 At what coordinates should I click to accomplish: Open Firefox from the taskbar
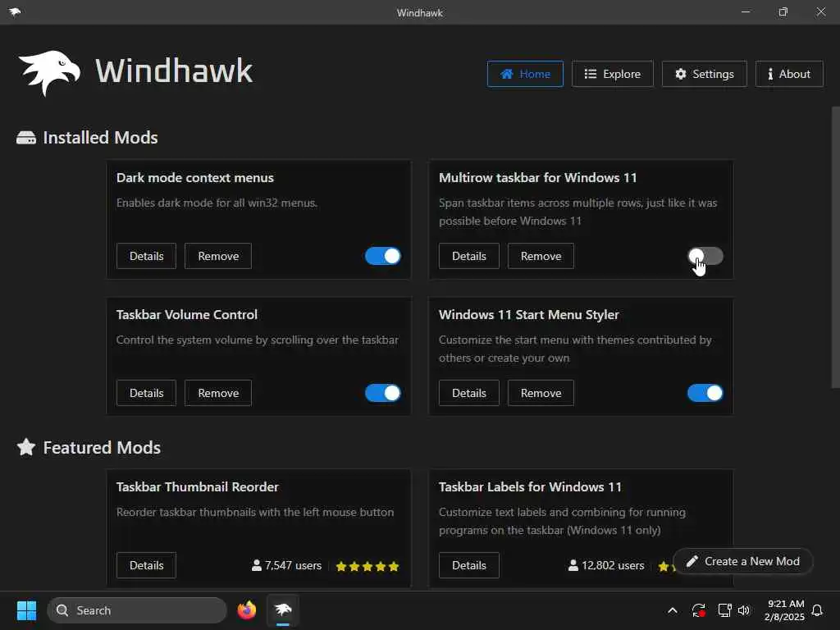(x=246, y=610)
